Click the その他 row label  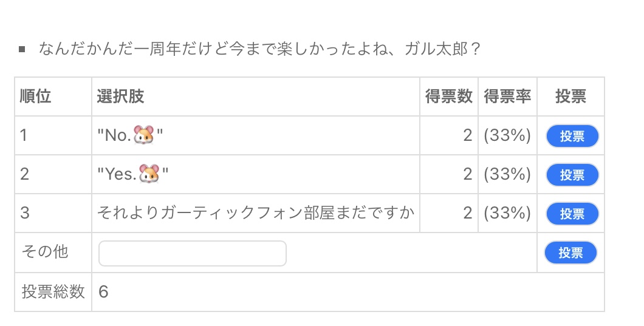tap(44, 252)
